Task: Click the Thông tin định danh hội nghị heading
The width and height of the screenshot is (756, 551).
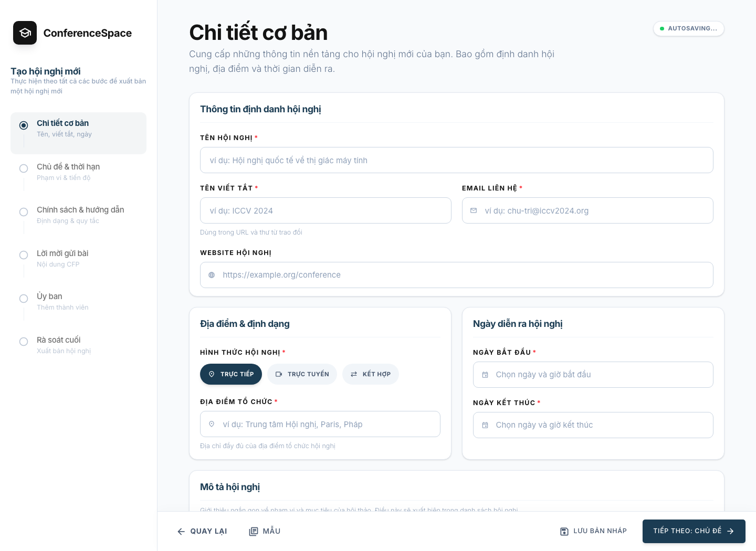Action: tap(260, 109)
